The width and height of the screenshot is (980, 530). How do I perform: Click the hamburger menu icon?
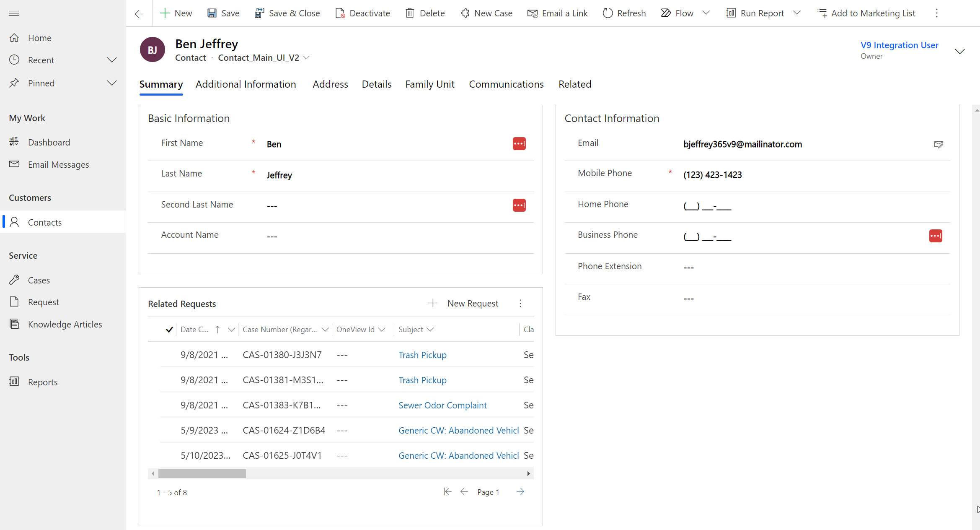pyautogui.click(x=14, y=13)
